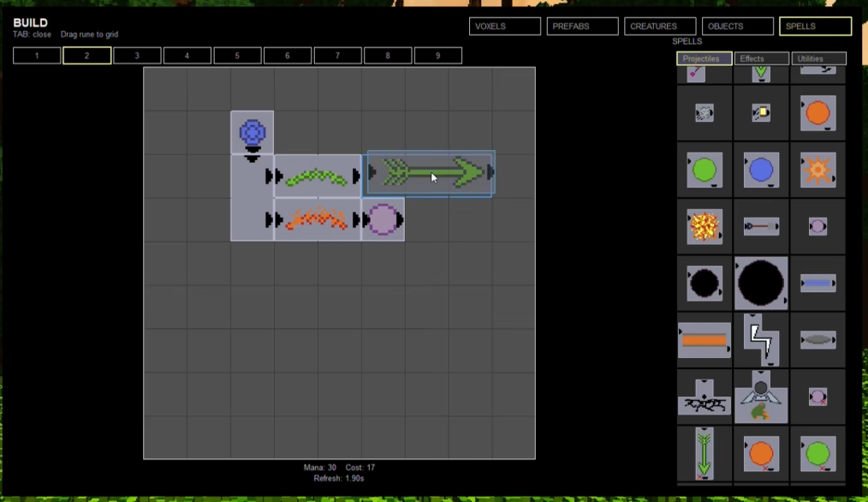The height and width of the screenshot is (502, 868).
Task: Open the PREFABS build category
Action: (582, 26)
